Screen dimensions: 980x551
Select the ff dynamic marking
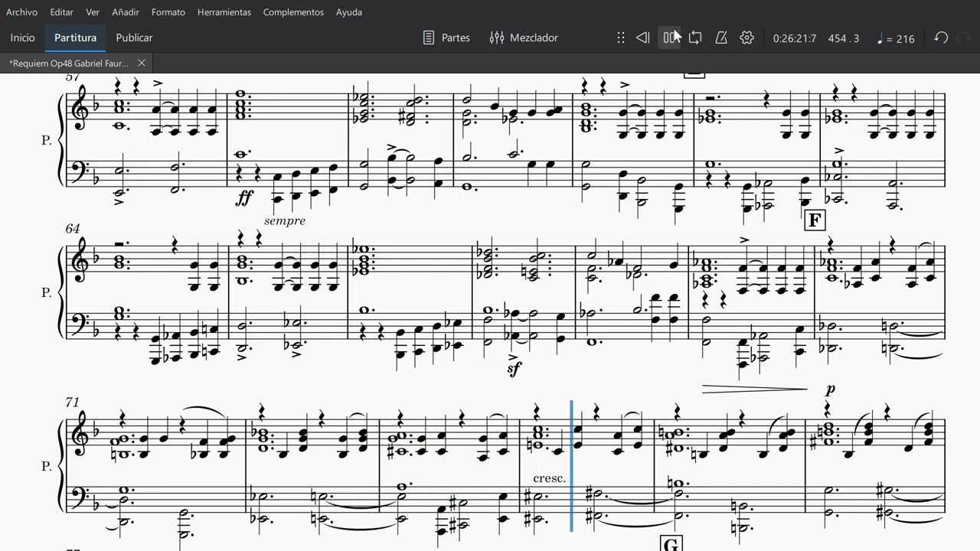pyautogui.click(x=245, y=198)
